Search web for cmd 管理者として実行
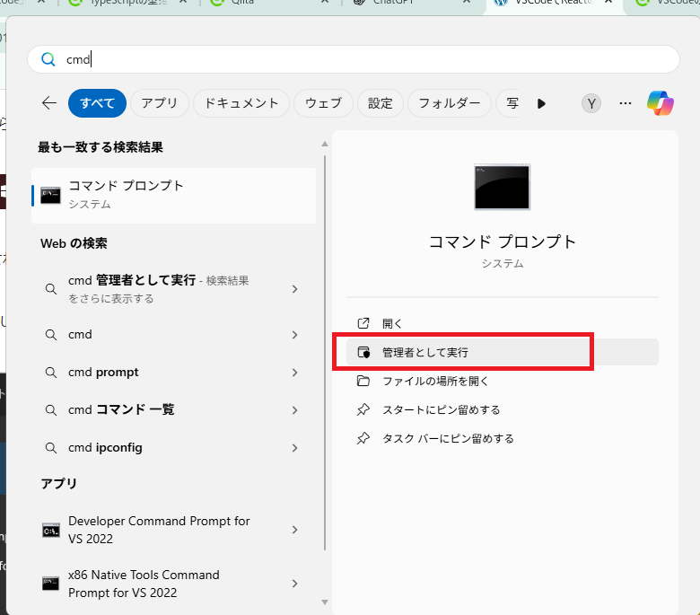Viewport: 700px width, 615px height. coord(159,289)
